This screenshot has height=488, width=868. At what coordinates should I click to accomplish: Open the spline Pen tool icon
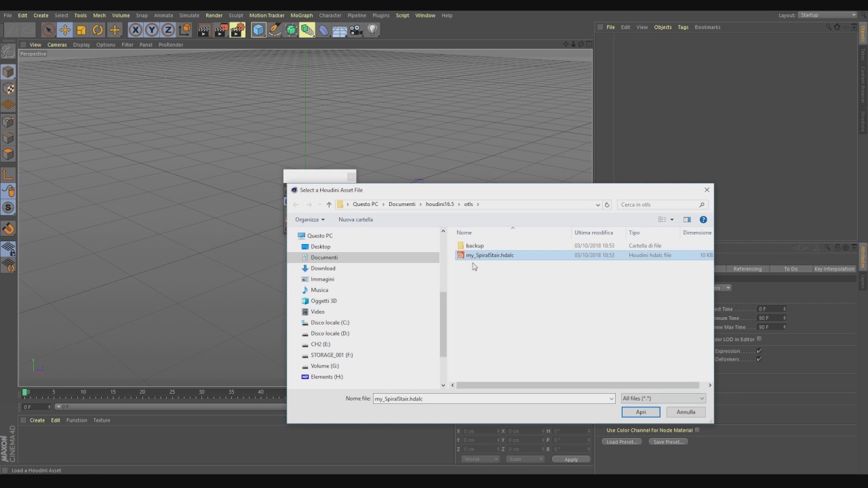pyautogui.click(x=275, y=30)
